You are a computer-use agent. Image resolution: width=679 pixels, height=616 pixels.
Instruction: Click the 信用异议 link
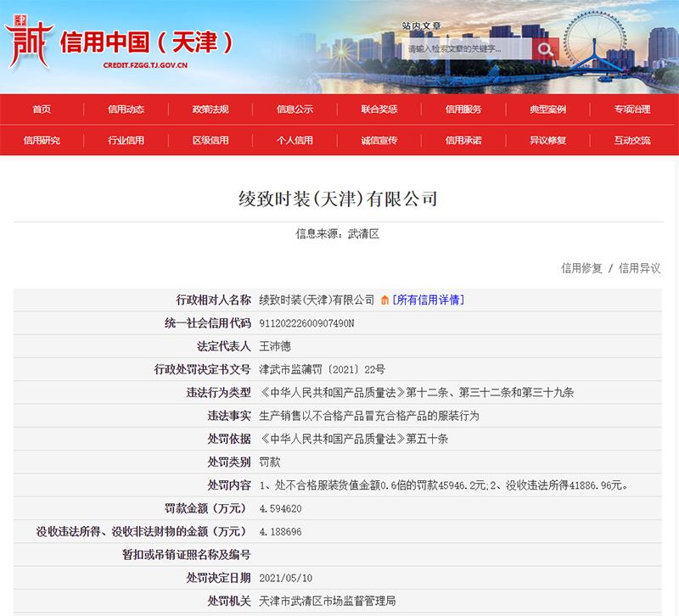[639, 268]
